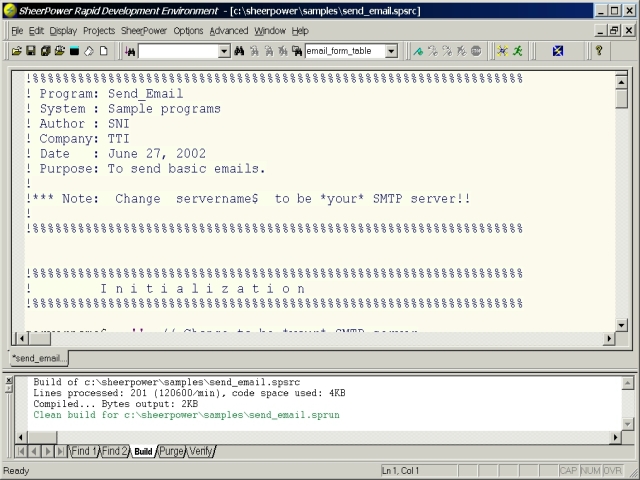This screenshot has height=480, width=640.
Task: Click editor vertical scrollbar up arrow
Action: pos(621,82)
